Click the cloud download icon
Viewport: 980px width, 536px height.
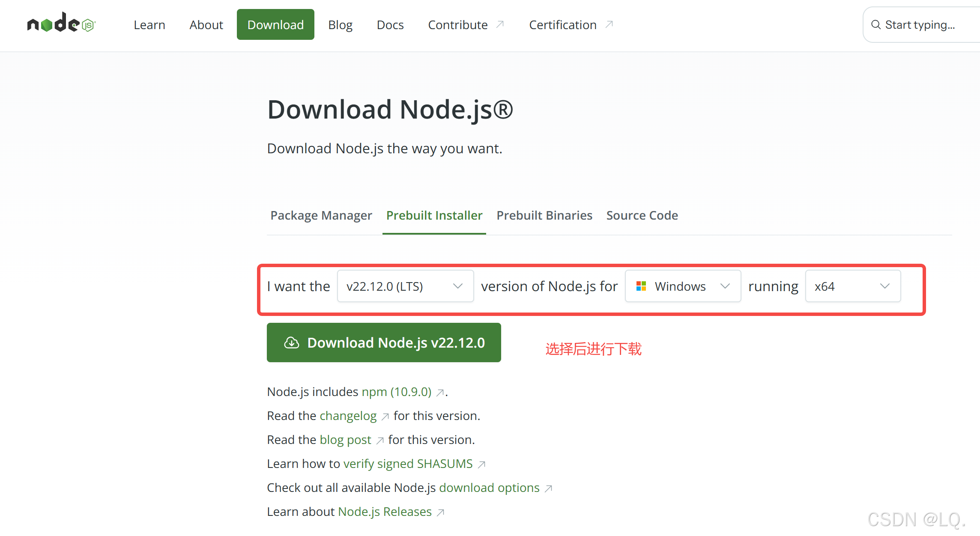[292, 342]
